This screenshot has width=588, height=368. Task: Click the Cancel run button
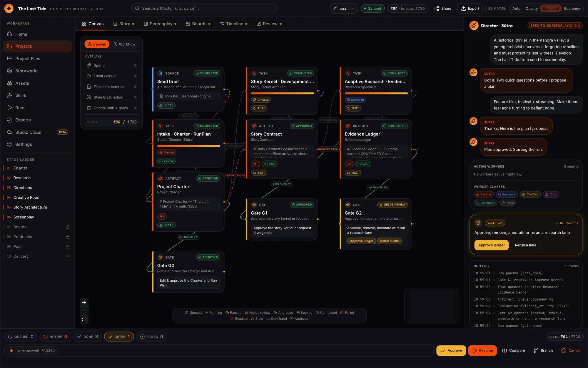[571, 351]
